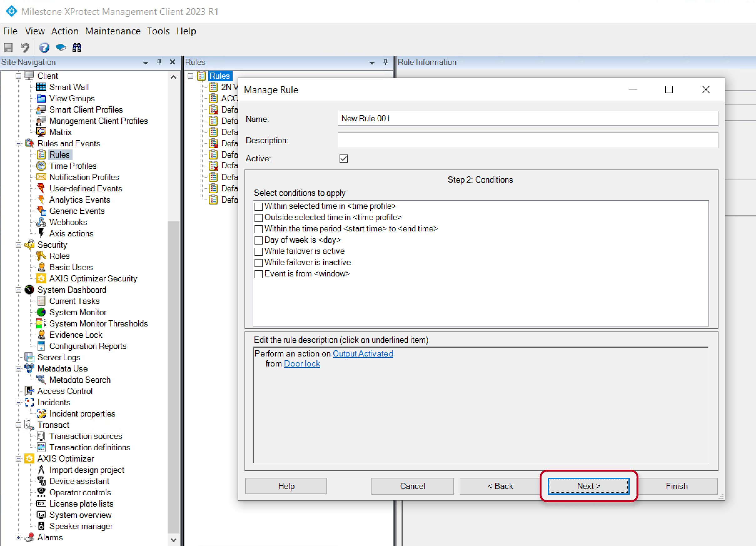Open the Action menu
Screen dimensions: 756x546
click(x=65, y=31)
